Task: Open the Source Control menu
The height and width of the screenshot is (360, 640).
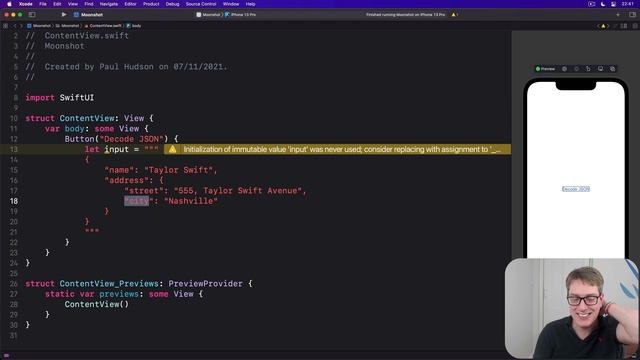Action: (201, 4)
